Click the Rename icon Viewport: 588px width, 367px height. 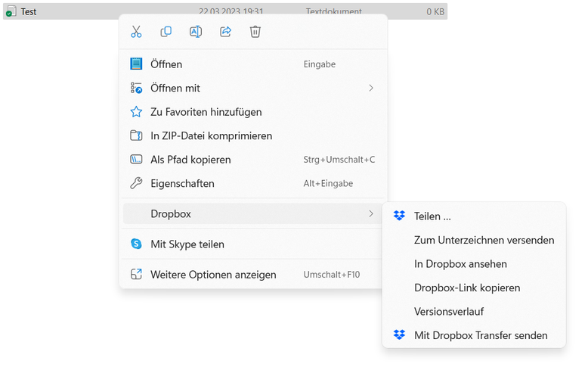pyautogui.click(x=196, y=32)
